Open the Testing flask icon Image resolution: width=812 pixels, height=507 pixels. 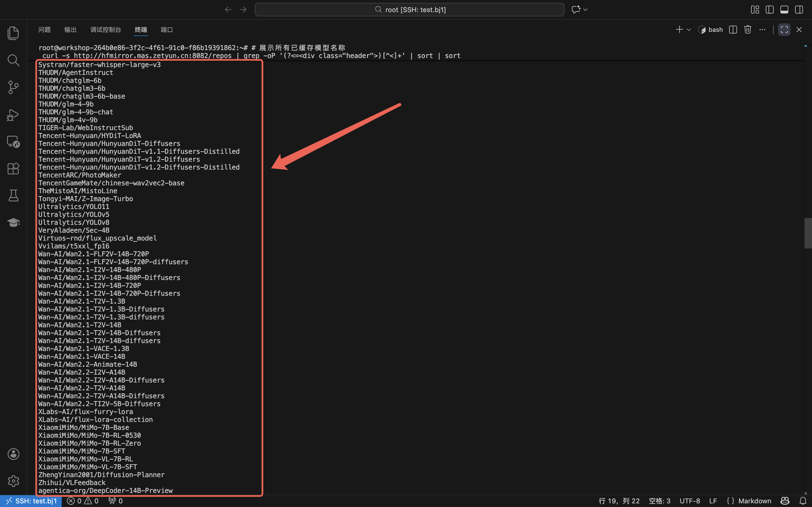pos(13,195)
